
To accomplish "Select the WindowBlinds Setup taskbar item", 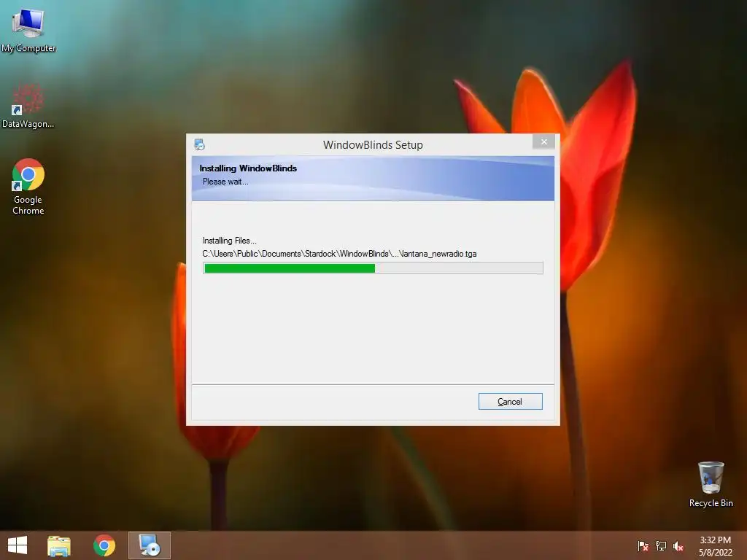I will coord(149,545).
